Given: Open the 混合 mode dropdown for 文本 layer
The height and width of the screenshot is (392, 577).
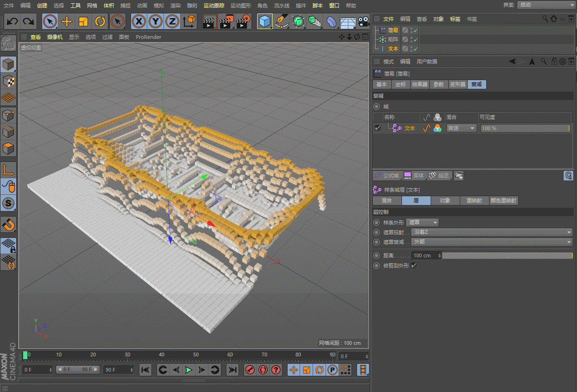Looking at the screenshot, I should point(461,128).
